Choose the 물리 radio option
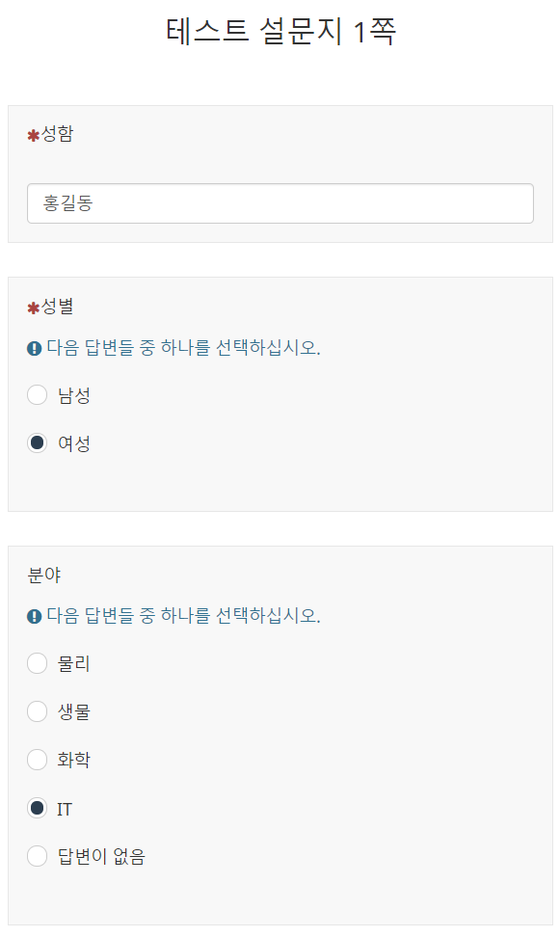The height and width of the screenshot is (937, 560). point(37,663)
